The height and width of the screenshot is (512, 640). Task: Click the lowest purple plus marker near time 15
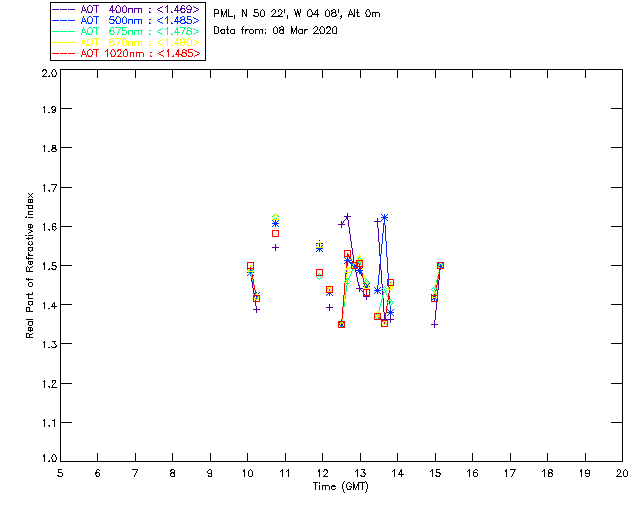click(434, 324)
